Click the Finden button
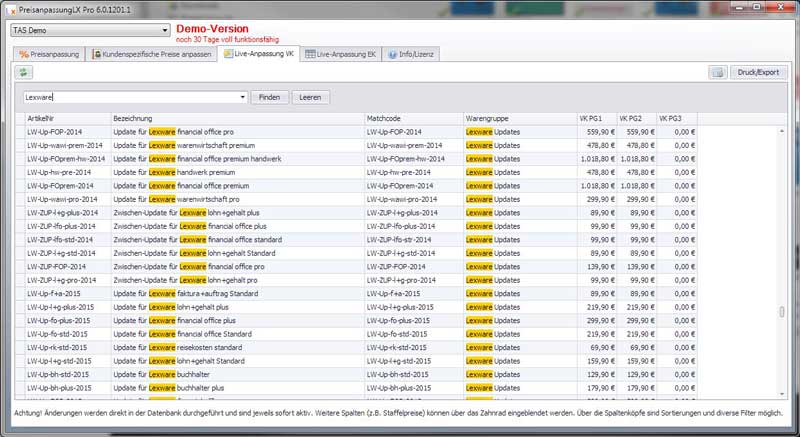 [269, 97]
